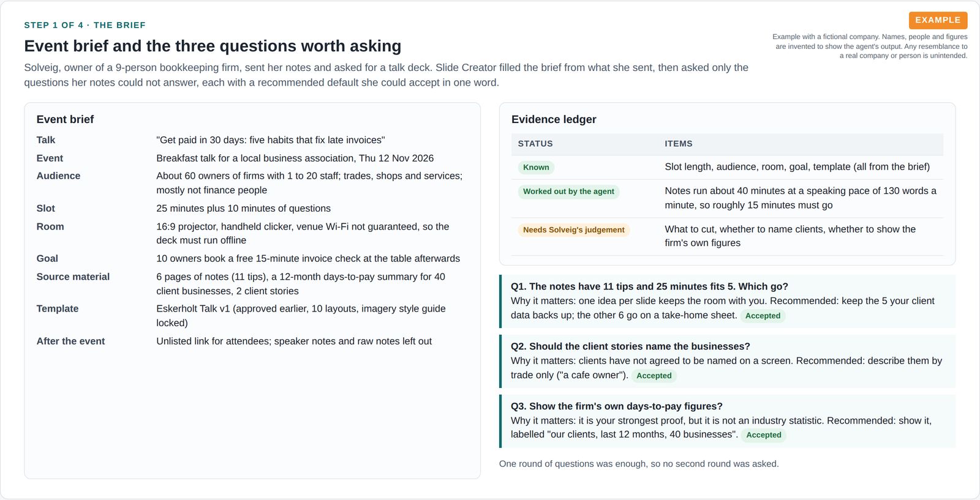Click the green "Known" status badge

click(x=536, y=167)
